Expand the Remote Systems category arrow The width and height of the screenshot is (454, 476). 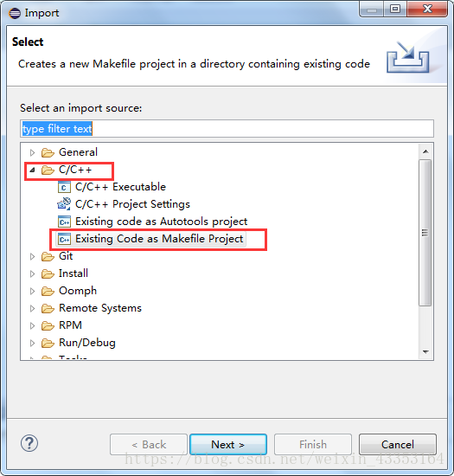pos(32,308)
